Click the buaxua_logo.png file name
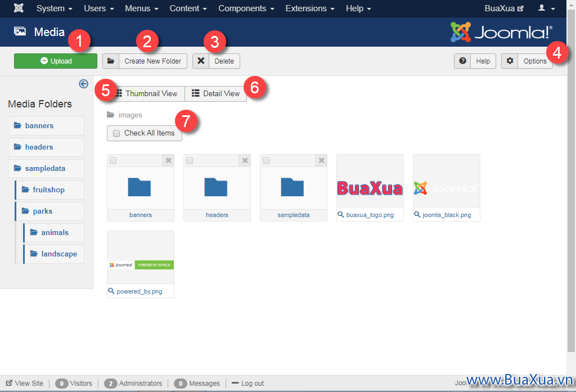The image size is (576, 392). (x=370, y=215)
